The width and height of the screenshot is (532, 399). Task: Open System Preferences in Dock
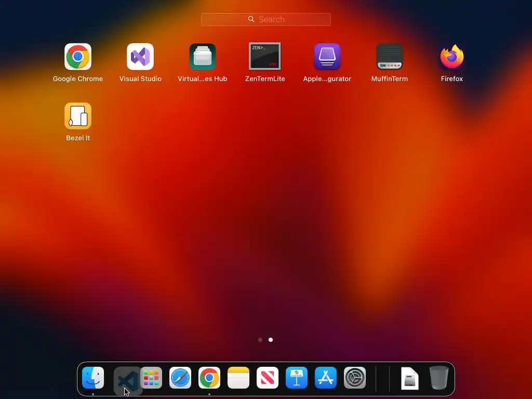coord(355,378)
